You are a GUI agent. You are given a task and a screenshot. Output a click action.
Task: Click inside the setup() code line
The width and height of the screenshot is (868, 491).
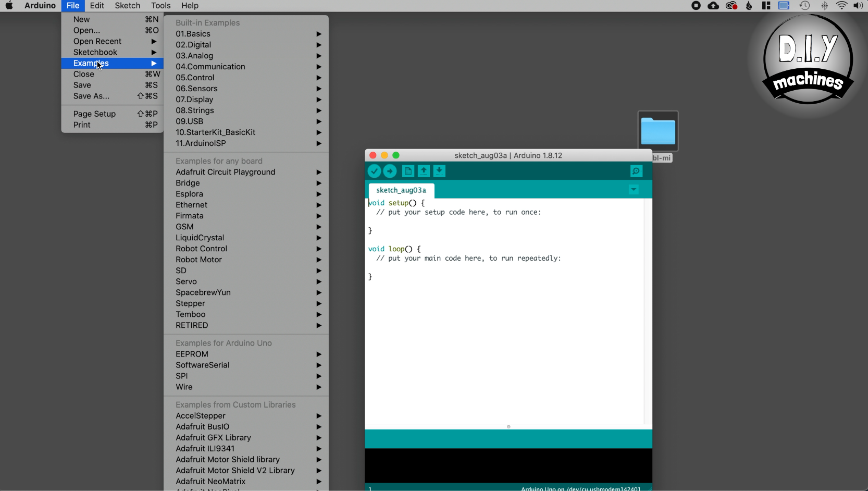pos(396,203)
